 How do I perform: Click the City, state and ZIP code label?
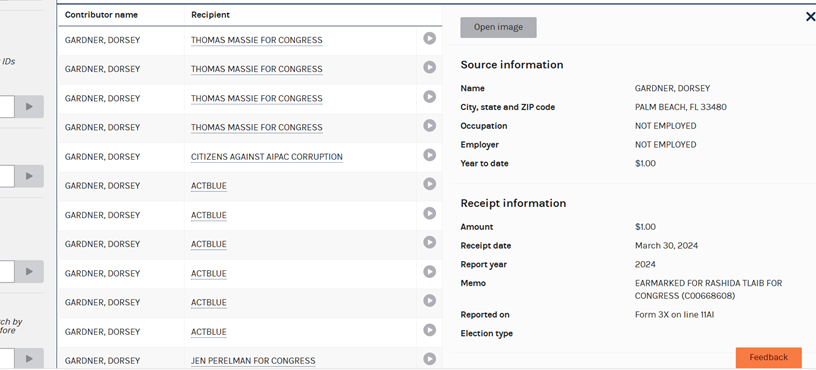(x=507, y=107)
